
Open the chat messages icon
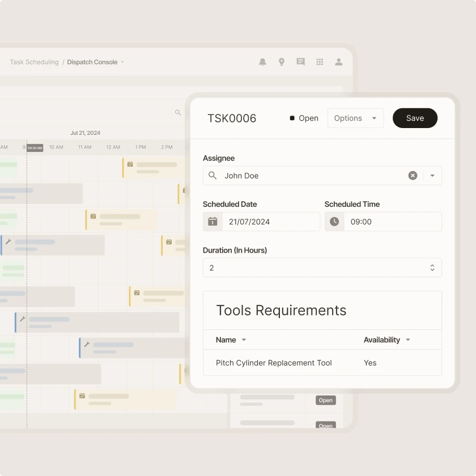(x=300, y=62)
